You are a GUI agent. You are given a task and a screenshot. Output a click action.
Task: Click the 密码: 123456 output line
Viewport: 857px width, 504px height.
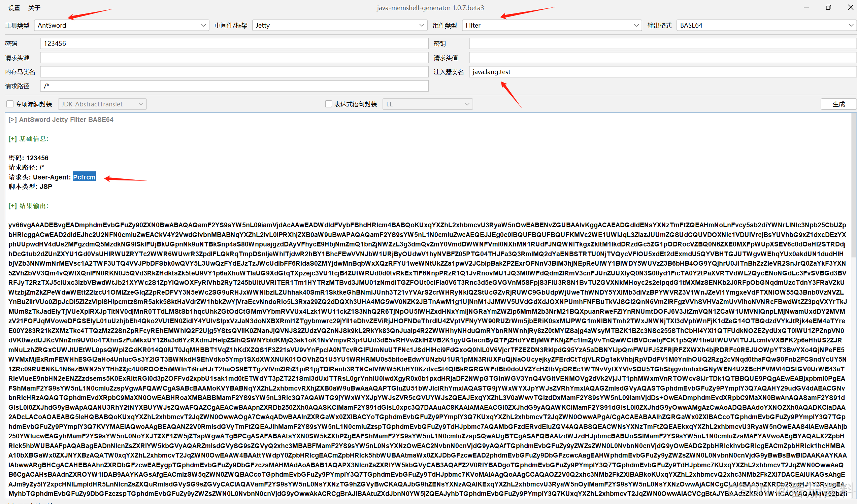tap(29, 158)
